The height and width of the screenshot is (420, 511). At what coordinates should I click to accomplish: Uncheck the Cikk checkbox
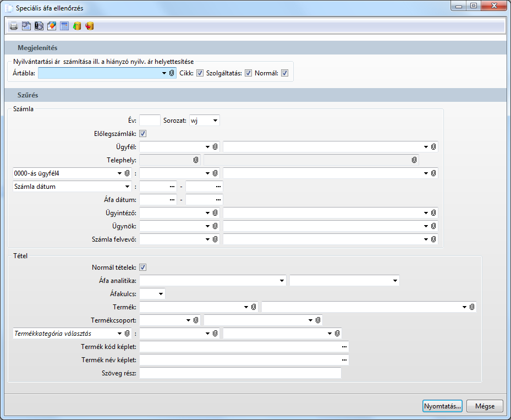pyautogui.click(x=200, y=73)
